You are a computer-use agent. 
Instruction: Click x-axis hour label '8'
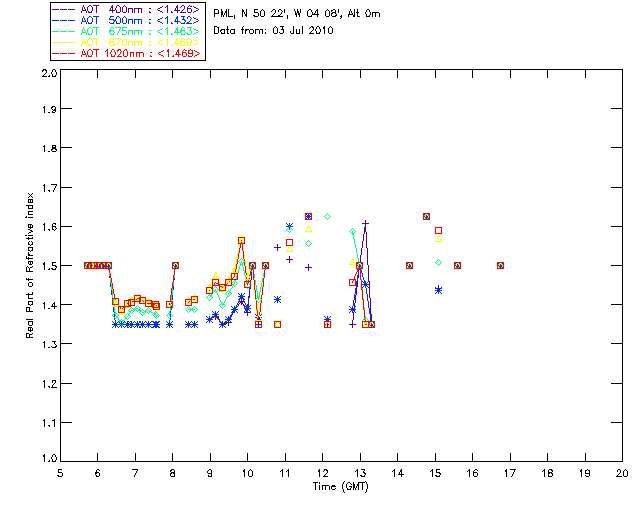(x=173, y=473)
